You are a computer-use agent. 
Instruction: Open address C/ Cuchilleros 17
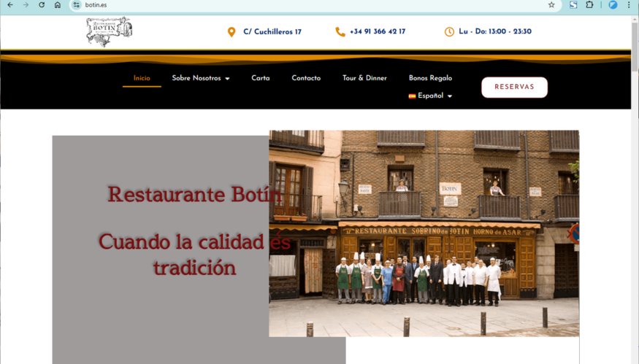tap(272, 32)
